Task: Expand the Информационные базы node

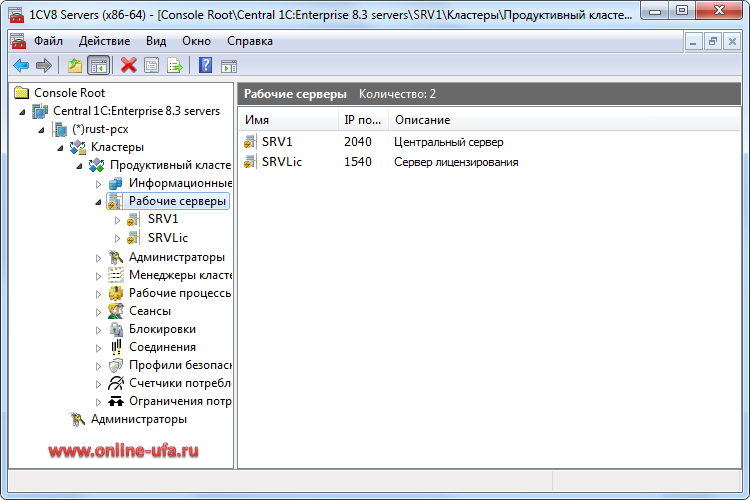Action: point(98,184)
